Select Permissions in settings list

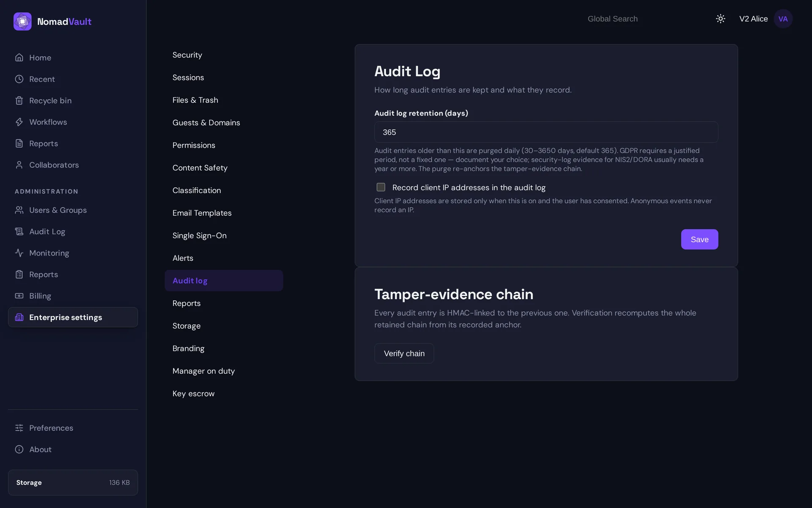(224, 145)
